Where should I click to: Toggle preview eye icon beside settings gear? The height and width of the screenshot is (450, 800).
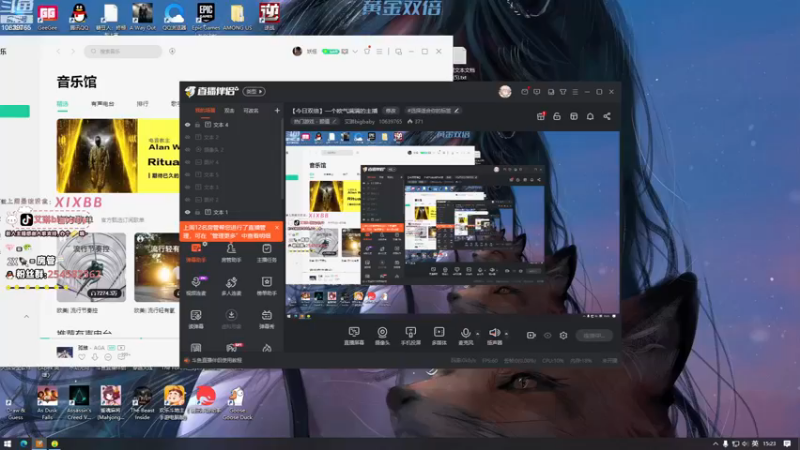pos(547,335)
